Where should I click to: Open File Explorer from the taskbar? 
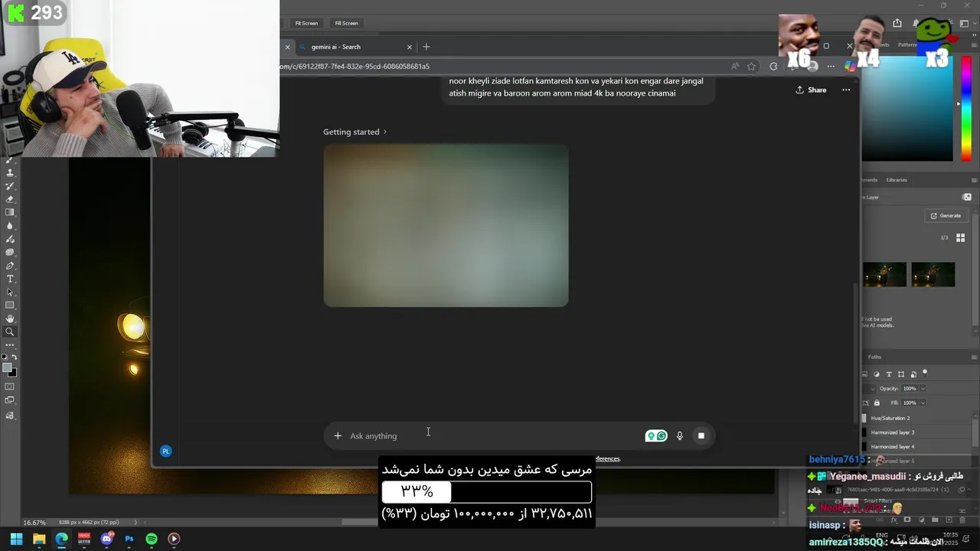point(39,539)
